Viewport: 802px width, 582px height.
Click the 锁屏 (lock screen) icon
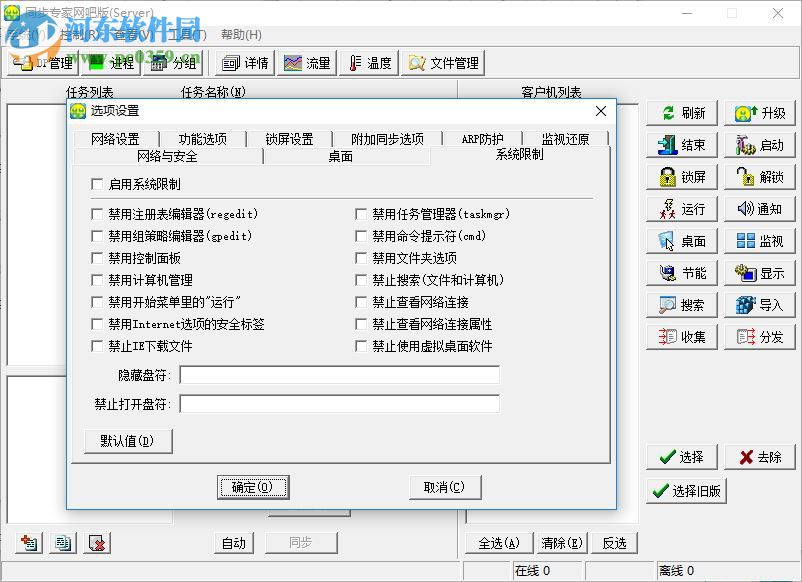point(681,176)
